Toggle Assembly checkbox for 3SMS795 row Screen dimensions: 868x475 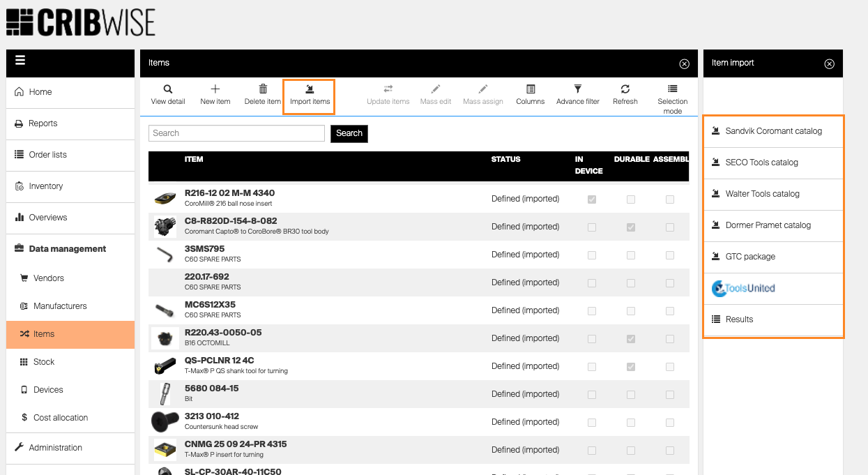tap(670, 255)
